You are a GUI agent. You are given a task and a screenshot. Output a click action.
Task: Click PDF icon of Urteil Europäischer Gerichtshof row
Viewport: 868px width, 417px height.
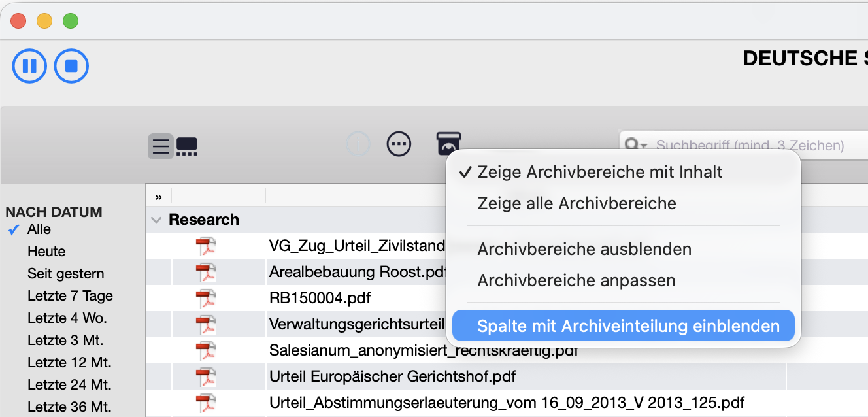tap(206, 377)
